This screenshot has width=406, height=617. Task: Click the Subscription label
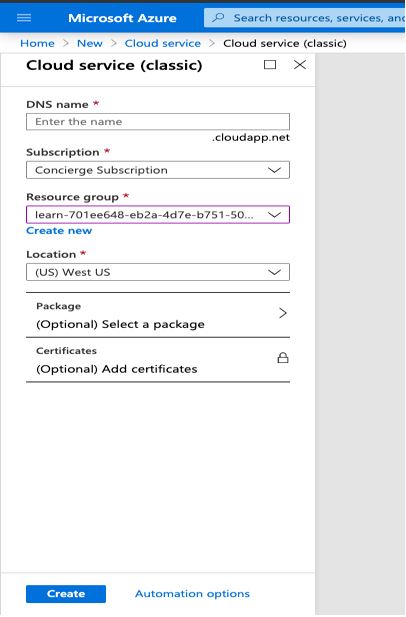63,152
